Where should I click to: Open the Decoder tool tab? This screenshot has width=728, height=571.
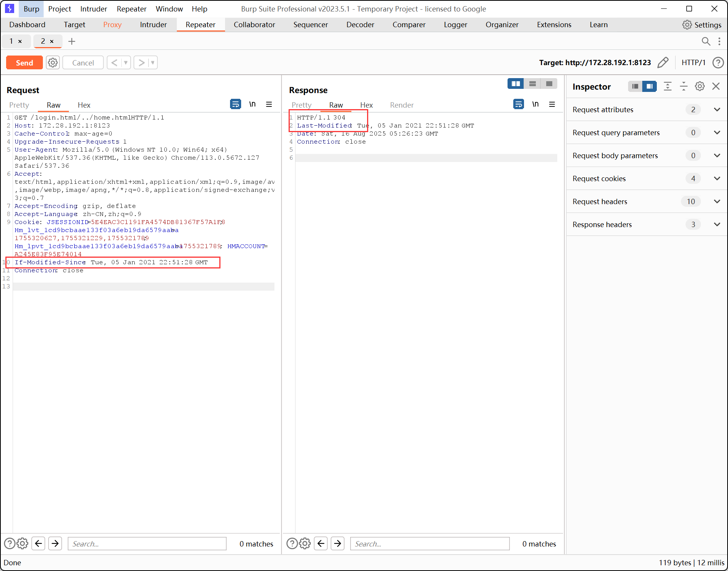tap(360, 25)
